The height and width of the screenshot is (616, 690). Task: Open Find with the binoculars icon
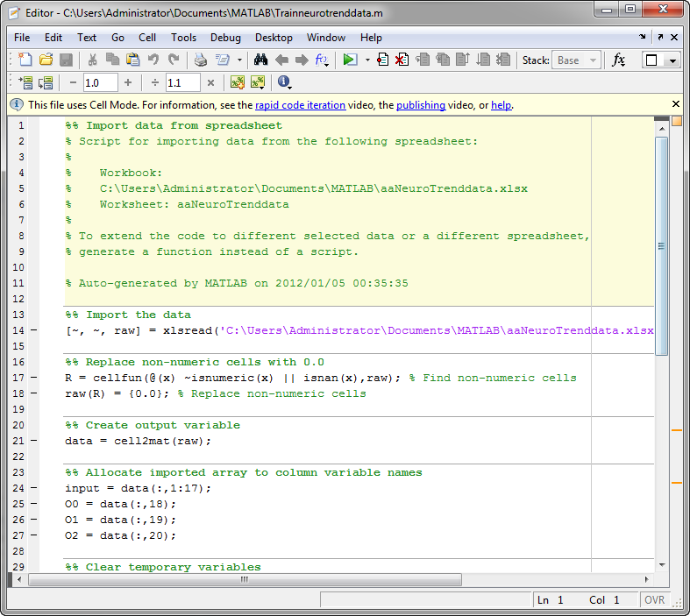[x=261, y=60]
